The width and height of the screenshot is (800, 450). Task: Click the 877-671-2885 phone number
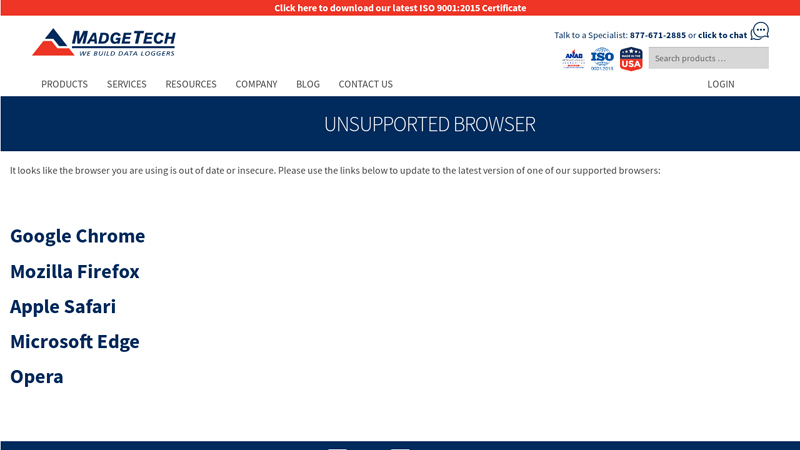tap(658, 35)
